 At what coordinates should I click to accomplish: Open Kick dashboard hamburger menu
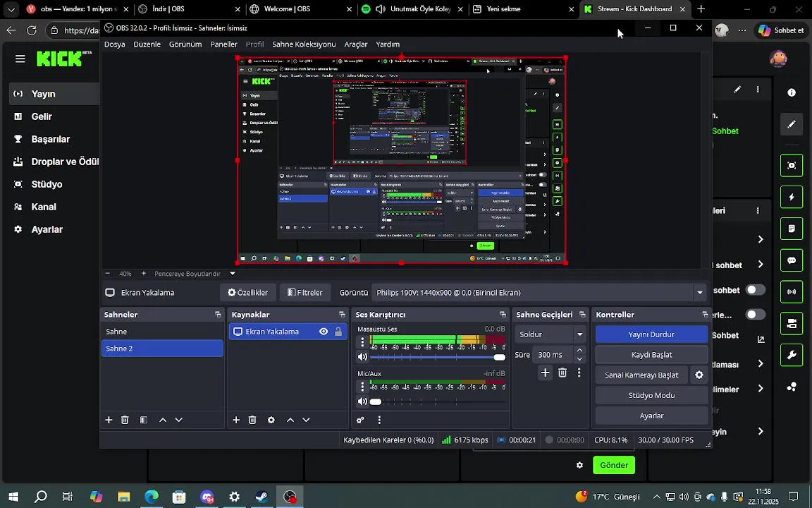(x=20, y=59)
